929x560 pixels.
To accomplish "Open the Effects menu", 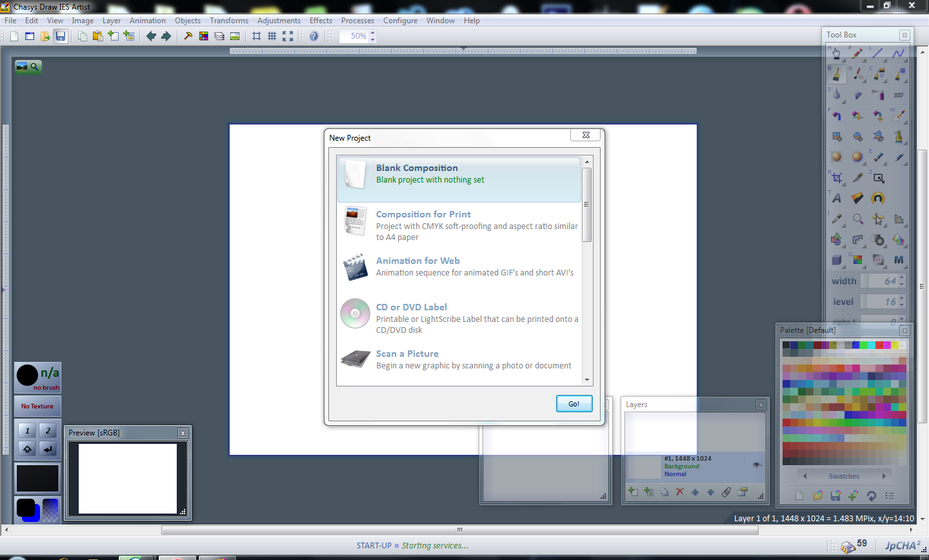I will coord(321,21).
